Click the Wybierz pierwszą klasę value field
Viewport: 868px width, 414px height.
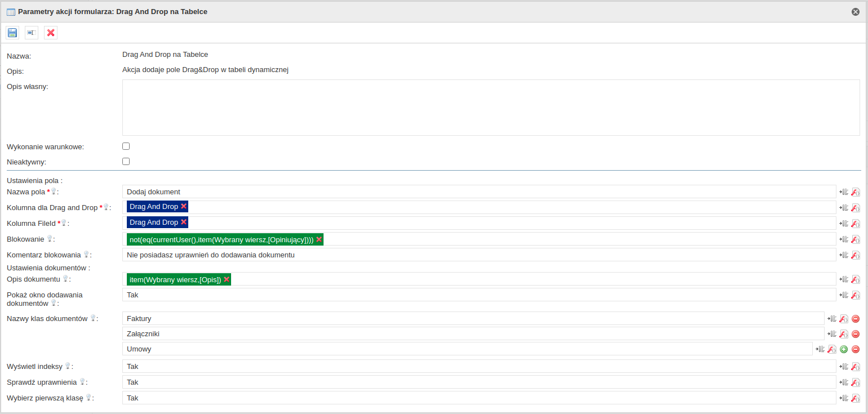pos(479,398)
